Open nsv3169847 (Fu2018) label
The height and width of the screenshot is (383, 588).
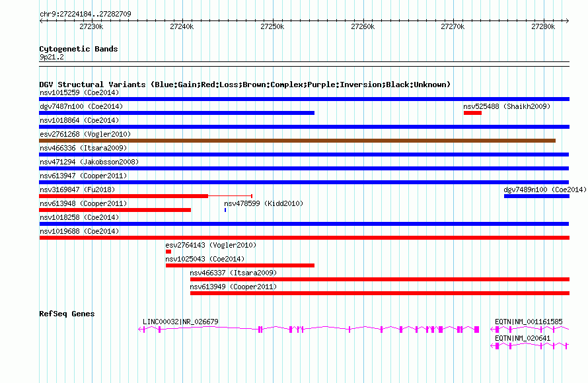pyautogui.click(x=77, y=190)
